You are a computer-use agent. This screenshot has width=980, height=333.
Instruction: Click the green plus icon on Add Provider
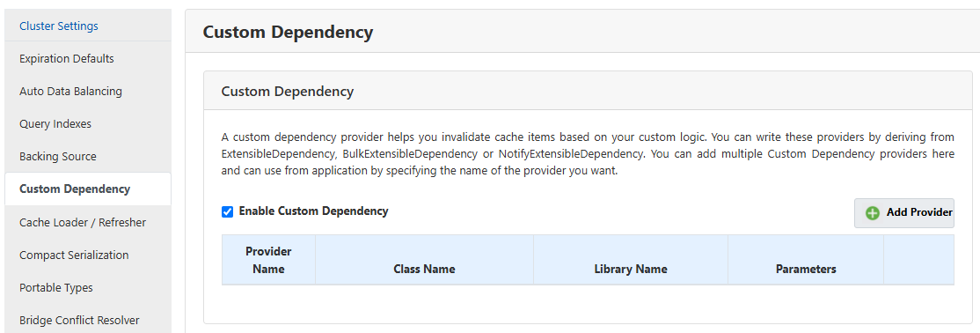872,213
